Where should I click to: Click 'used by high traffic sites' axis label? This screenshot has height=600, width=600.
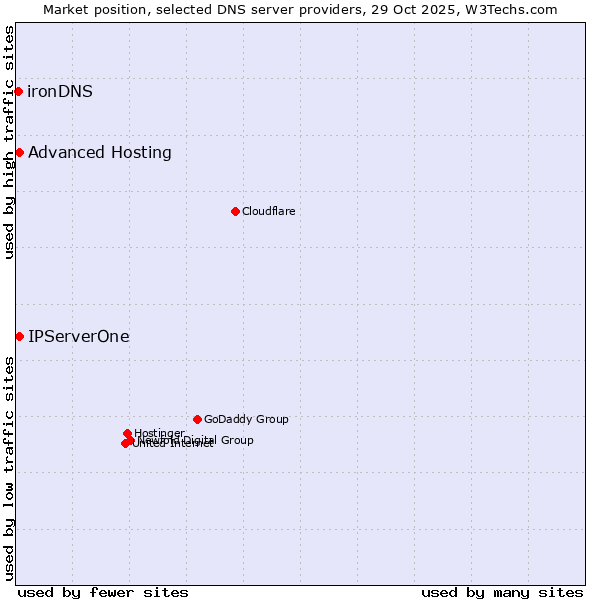pos(9,142)
